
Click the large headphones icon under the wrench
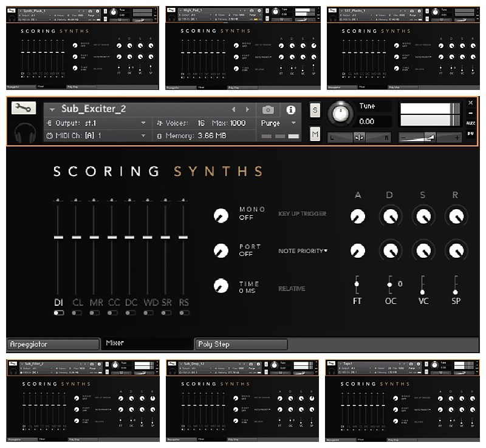click(23, 133)
